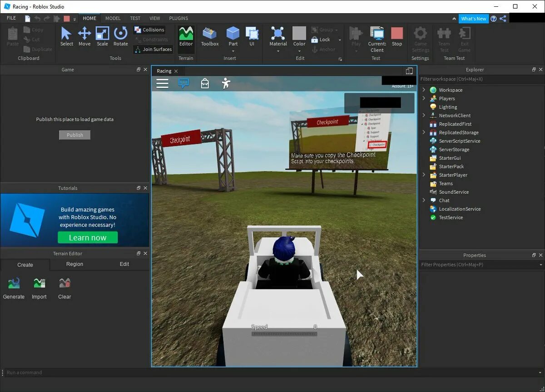The height and width of the screenshot is (392, 545).
Task: Select the Create tab in Terrain Editor
Action: click(x=25, y=265)
